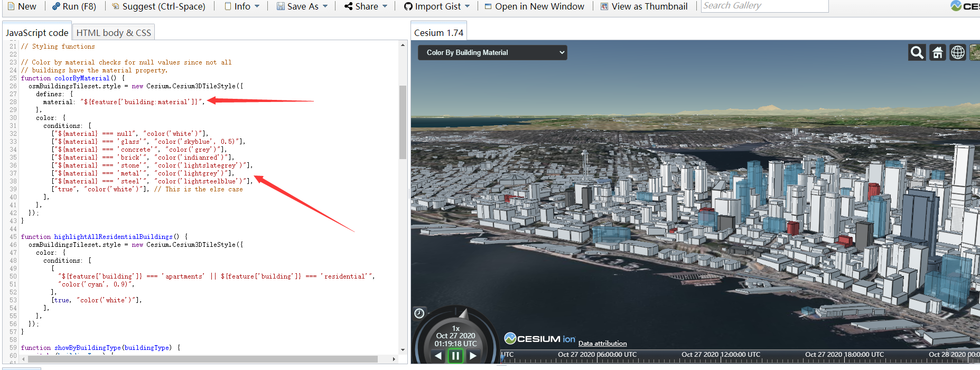The width and height of the screenshot is (980, 370).
Task: Click the 1x speed shuttle ring pointer
Action: click(463, 314)
